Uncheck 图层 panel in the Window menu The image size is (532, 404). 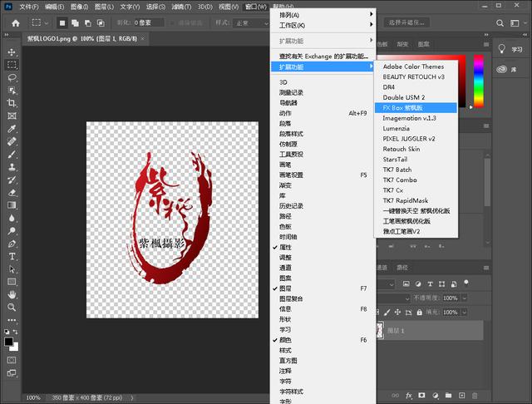pyautogui.click(x=323, y=288)
